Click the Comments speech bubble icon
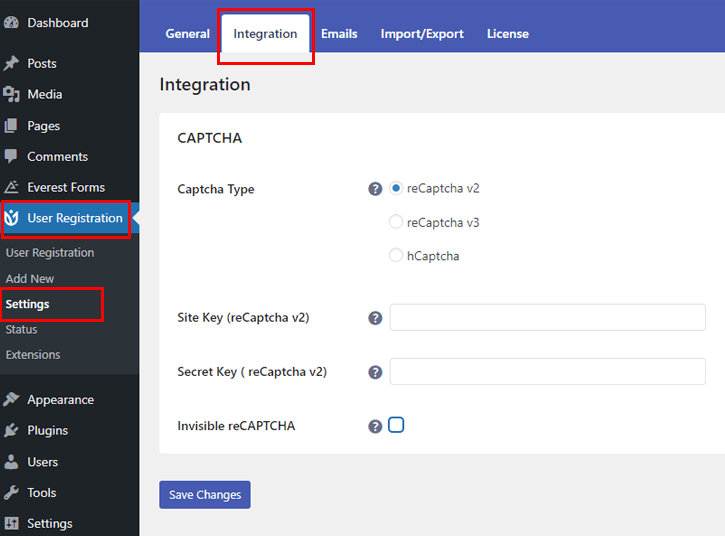Image resolution: width=725 pixels, height=536 pixels. point(11,156)
